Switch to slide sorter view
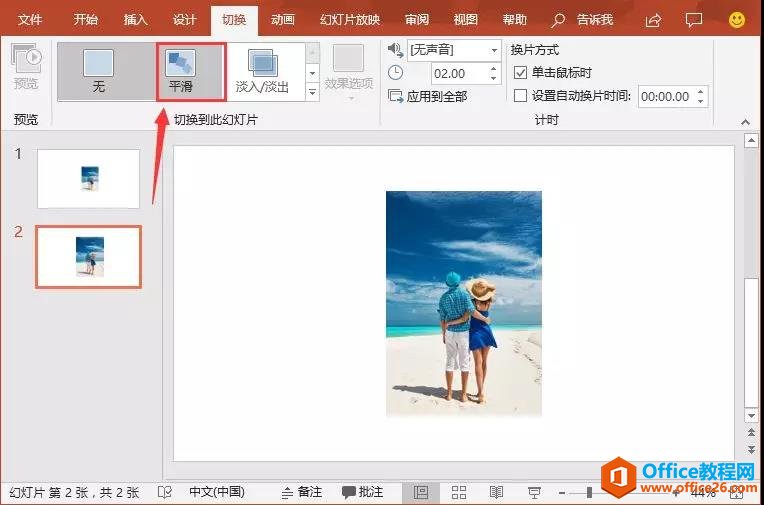The image size is (764, 505). coord(459,492)
